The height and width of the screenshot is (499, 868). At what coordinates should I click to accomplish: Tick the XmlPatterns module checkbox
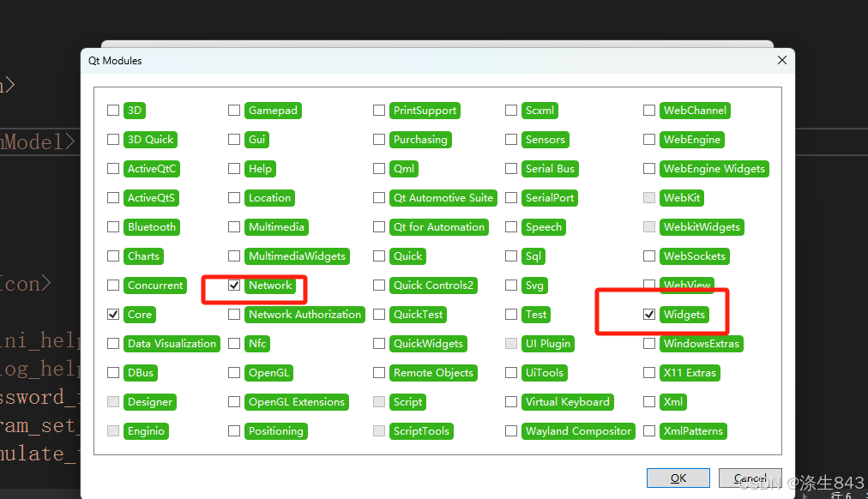click(649, 431)
